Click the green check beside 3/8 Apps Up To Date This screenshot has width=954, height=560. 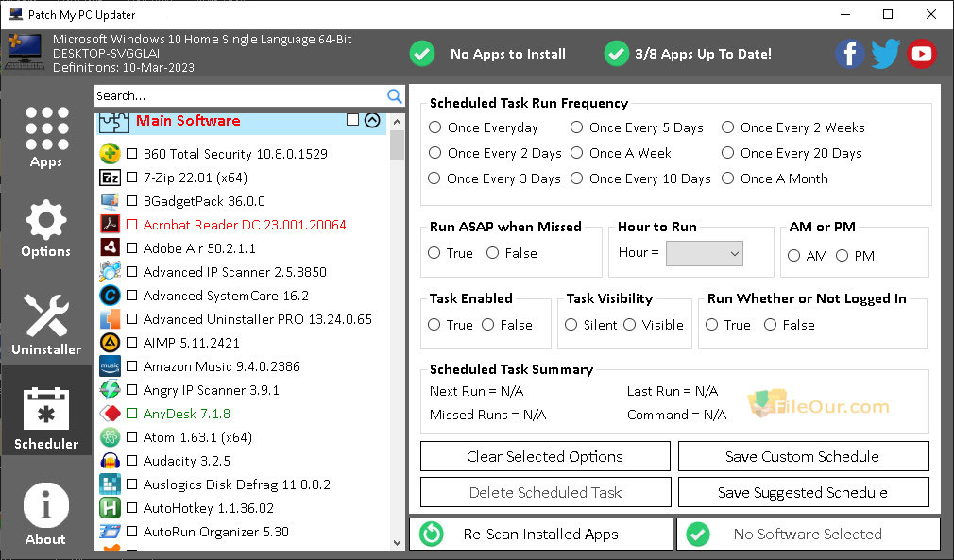point(617,54)
